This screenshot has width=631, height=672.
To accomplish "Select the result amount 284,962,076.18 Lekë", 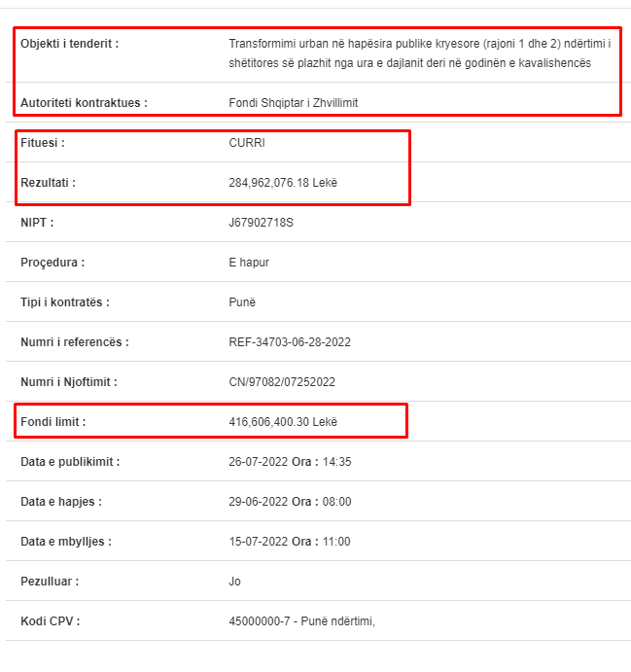I will point(283,183).
